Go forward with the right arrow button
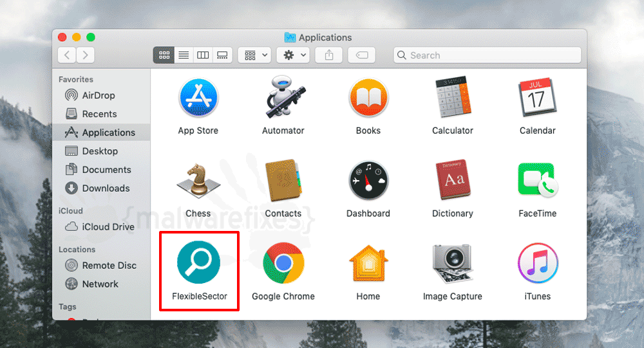The width and height of the screenshot is (644, 348). coord(85,55)
